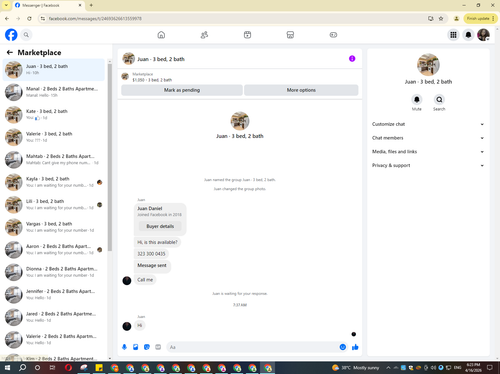Click the message input field
Image resolution: width=500 pixels, height=374 pixels.
coord(253,347)
